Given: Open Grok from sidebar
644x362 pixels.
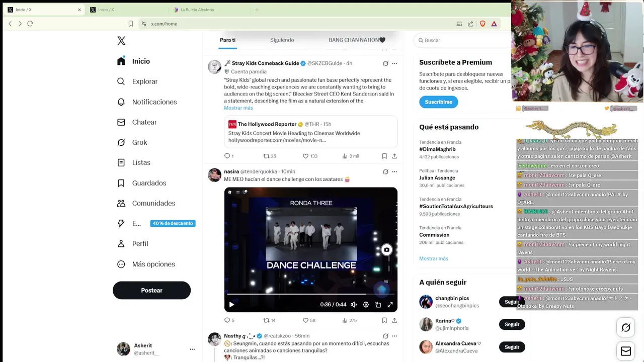Looking at the screenshot, I should pos(132,142).
